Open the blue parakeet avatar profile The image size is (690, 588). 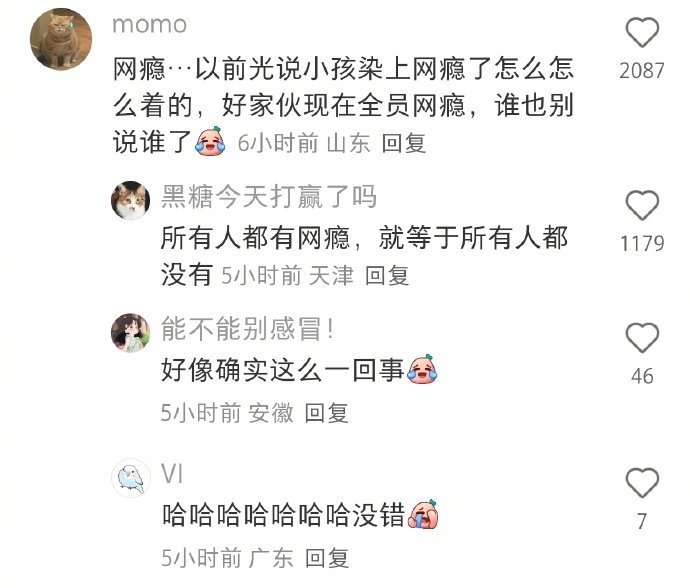coord(131,478)
